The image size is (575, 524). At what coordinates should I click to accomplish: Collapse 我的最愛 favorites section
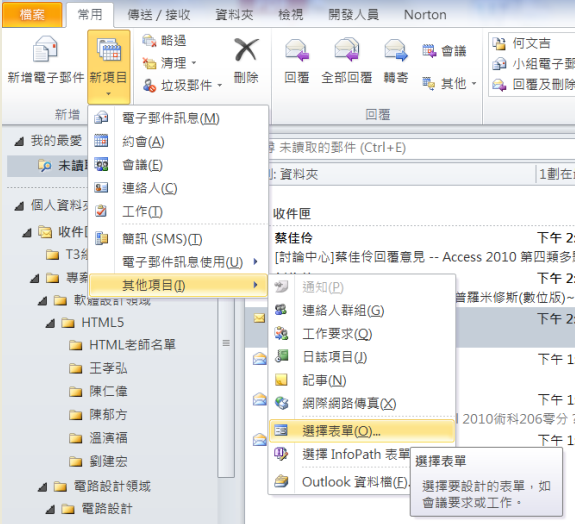click(19, 142)
